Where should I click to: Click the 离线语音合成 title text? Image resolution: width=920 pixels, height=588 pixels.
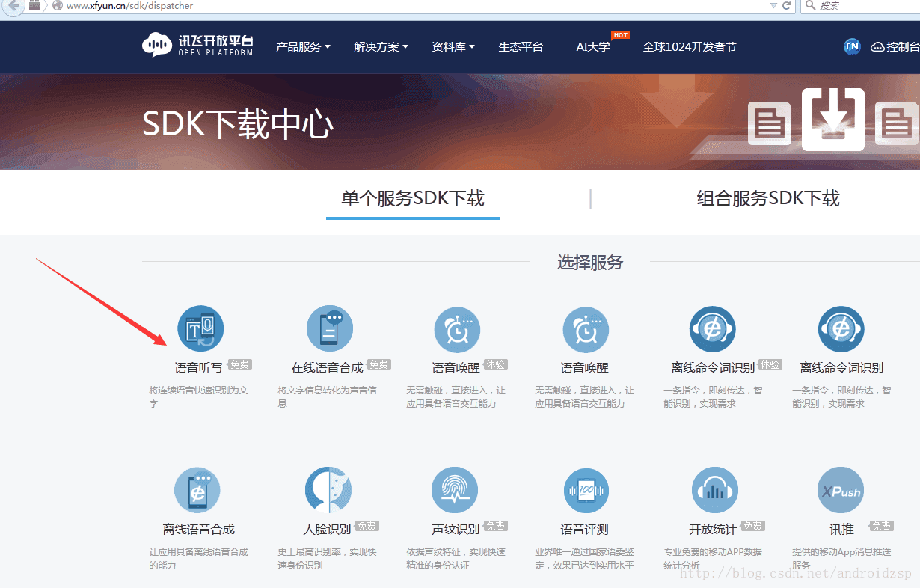tap(198, 529)
